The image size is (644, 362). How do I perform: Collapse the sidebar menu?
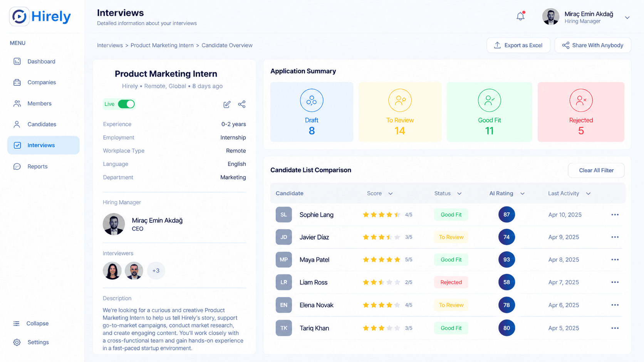pos(31,324)
